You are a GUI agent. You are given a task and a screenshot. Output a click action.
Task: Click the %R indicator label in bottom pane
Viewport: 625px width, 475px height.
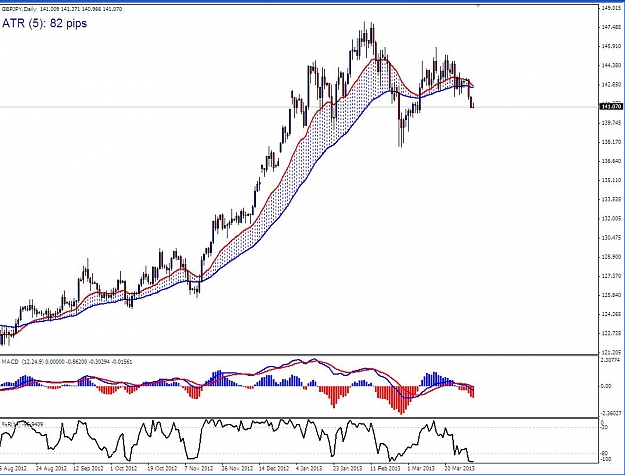(22, 424)
